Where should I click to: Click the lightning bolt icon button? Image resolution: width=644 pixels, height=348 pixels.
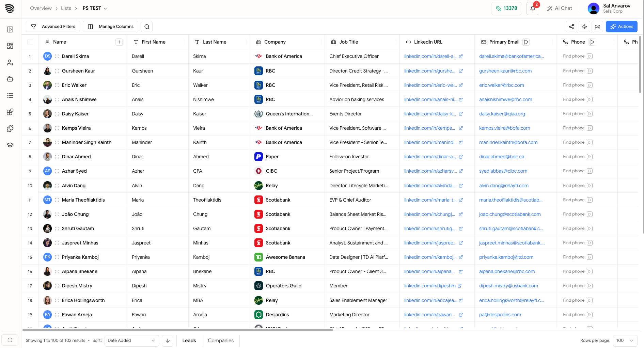point(584,27)
